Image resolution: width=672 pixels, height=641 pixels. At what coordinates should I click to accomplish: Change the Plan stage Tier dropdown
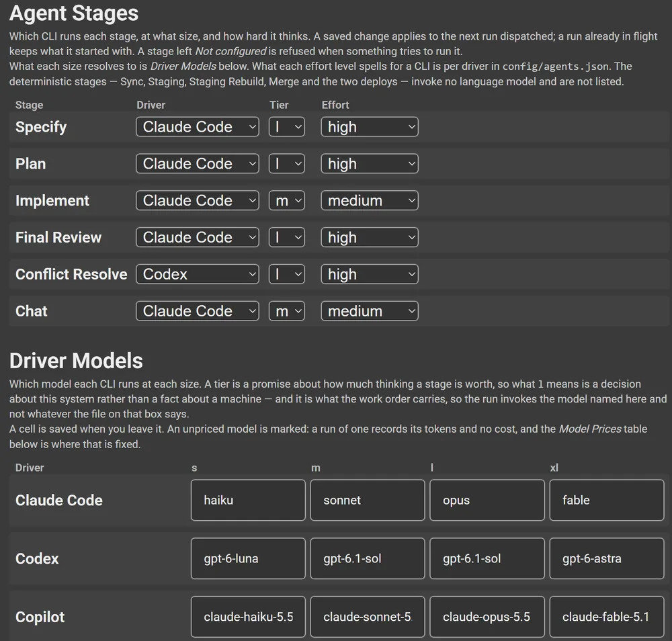287,164
